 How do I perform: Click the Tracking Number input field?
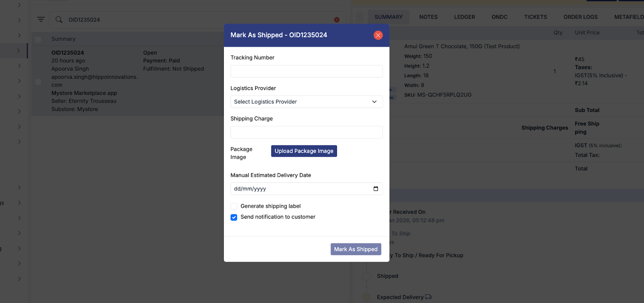(306, 71)
